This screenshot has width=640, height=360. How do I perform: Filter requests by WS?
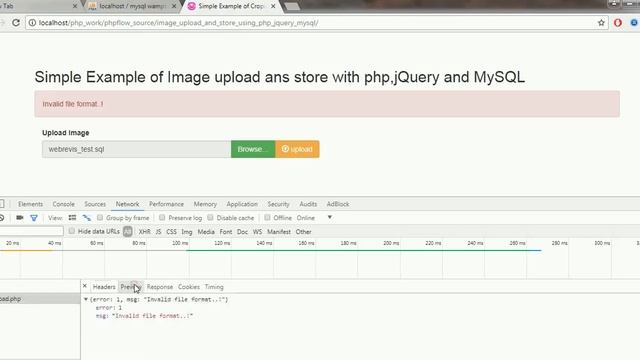(257, 231)
